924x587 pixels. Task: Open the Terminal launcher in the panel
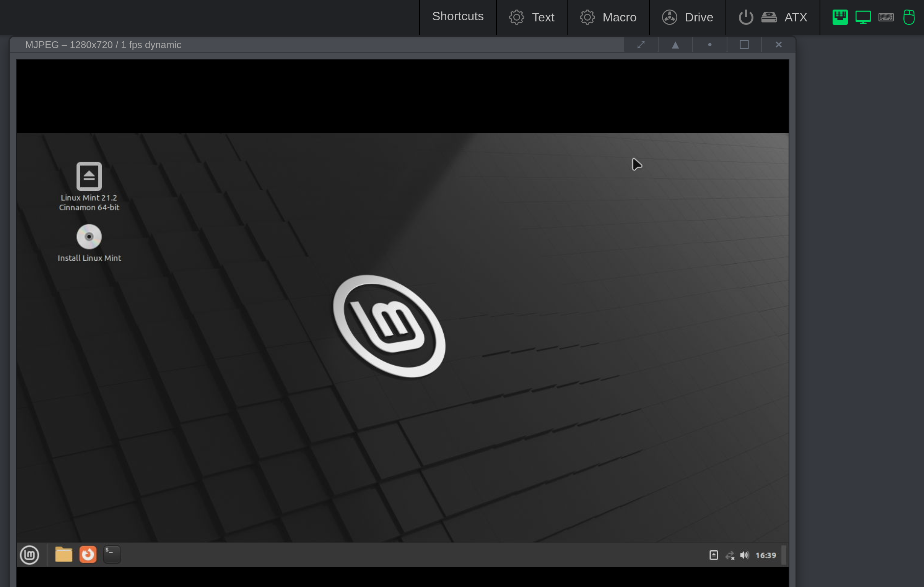pyautogui.click(x=112, y=555)
